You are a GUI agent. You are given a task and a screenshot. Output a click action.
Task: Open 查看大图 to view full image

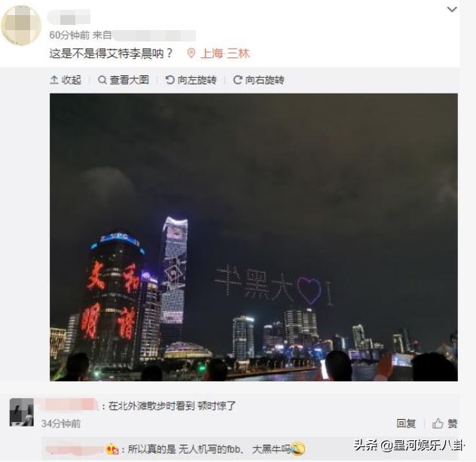pyautogui.click(x=124, y=80)
